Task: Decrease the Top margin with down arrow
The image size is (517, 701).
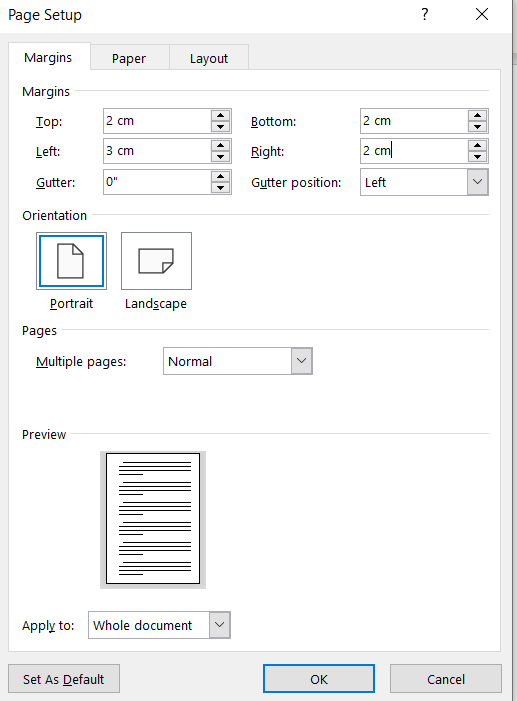Action: coord(220,127)
